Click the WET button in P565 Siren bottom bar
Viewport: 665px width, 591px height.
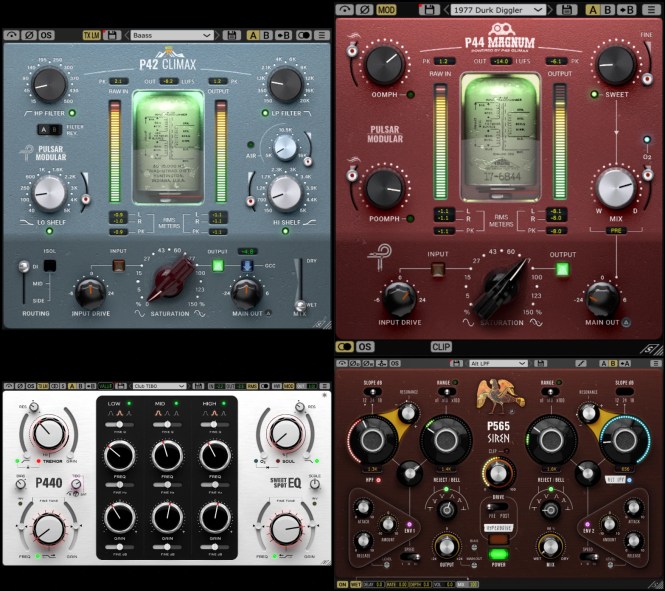coord(355,584)
